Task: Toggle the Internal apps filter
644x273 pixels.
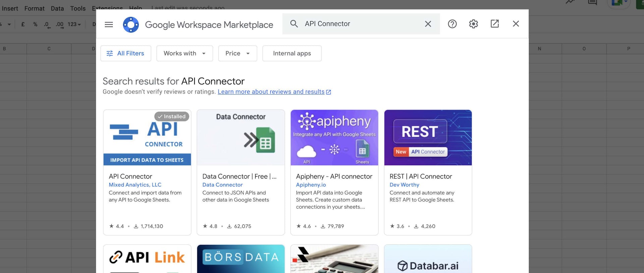Action: coord(291,53)
